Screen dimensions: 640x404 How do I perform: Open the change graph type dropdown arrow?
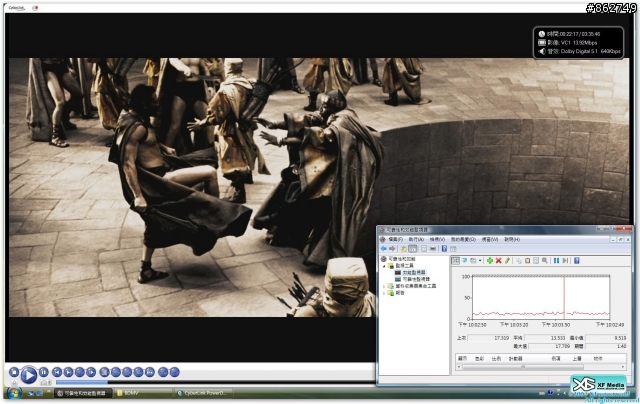coord(480,260)
